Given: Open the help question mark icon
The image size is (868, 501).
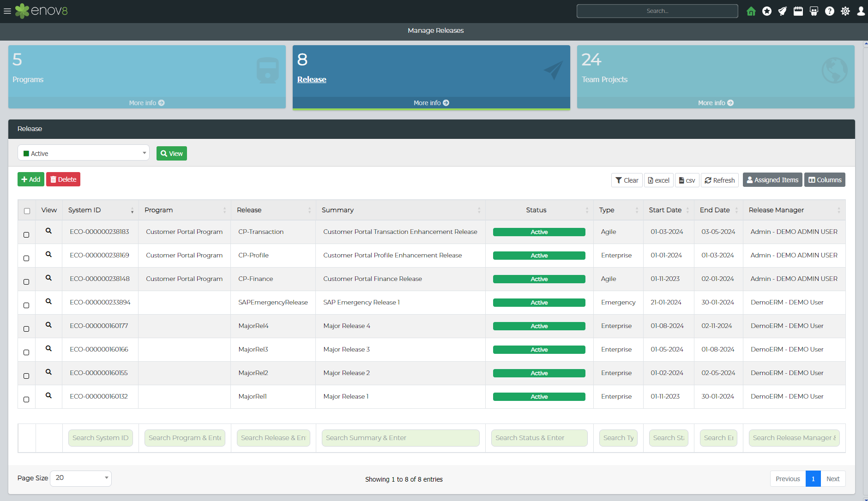Looking at the screenshot, I should tap(830, 11).
